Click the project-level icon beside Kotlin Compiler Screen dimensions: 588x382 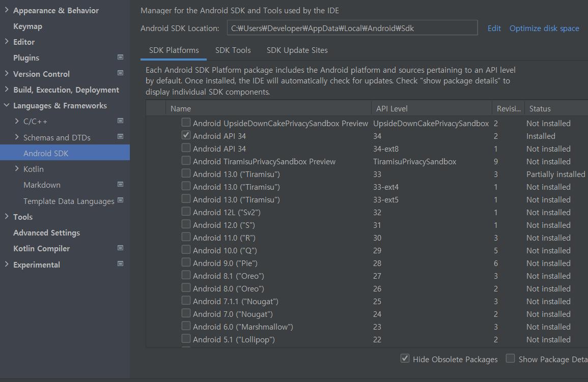coord(120,248)
